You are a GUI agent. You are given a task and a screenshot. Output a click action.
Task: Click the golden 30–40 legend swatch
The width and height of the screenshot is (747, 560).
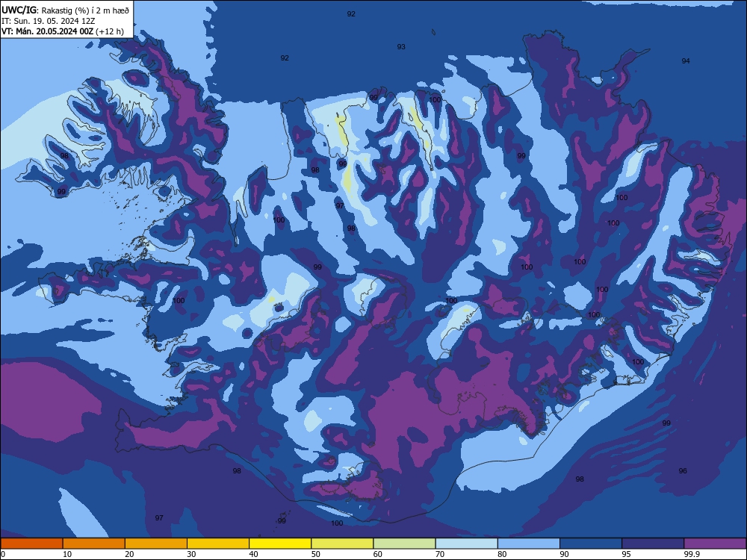click(218, 544)
